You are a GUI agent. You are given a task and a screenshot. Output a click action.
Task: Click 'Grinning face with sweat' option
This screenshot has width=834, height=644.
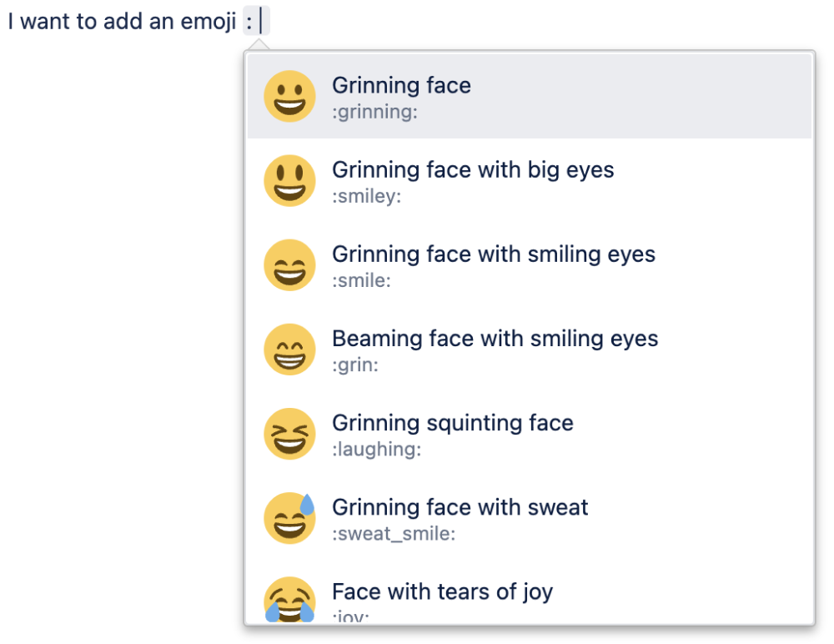point(460,507)
